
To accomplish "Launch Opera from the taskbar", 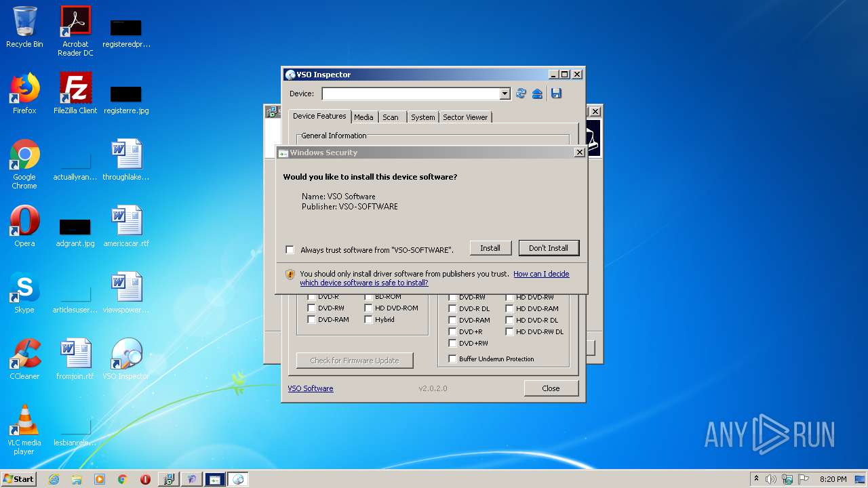I will [x=145, y=479].
